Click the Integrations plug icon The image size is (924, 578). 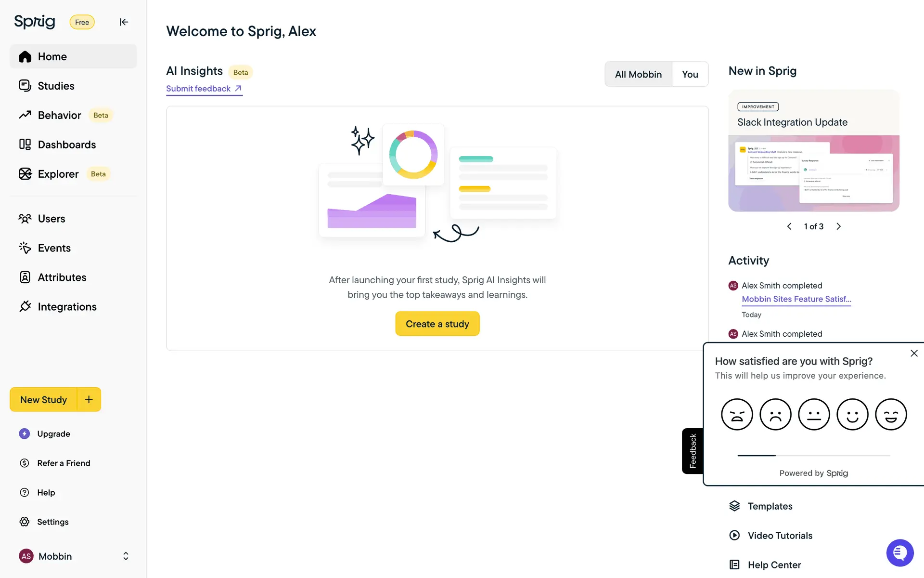(25, 307)
